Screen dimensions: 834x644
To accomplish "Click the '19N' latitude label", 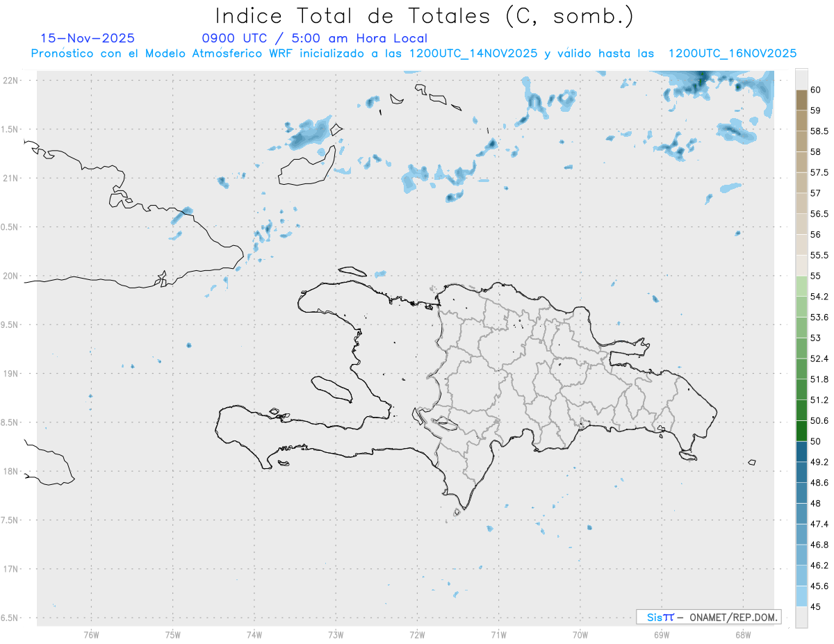I will 10,374.
